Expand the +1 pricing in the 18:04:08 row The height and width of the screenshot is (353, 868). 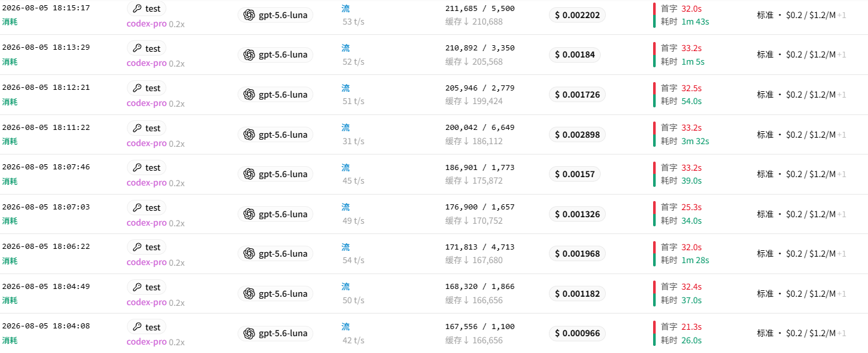click(x=841, y=334)
